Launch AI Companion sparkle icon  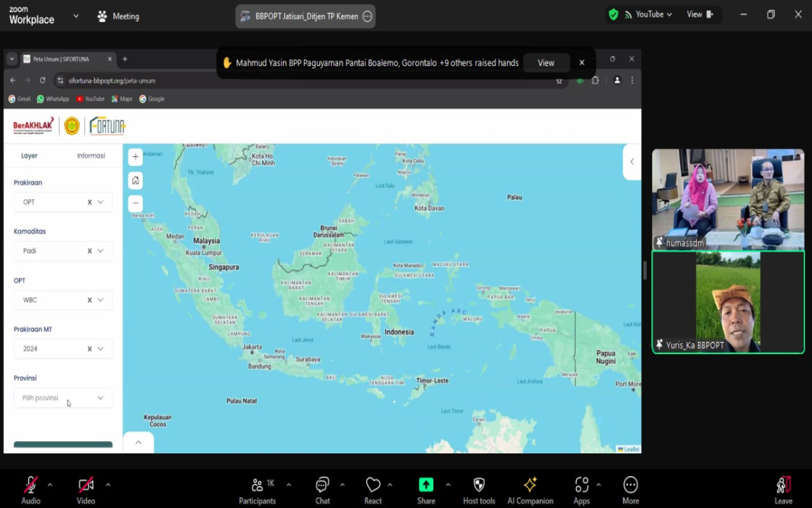530,485
